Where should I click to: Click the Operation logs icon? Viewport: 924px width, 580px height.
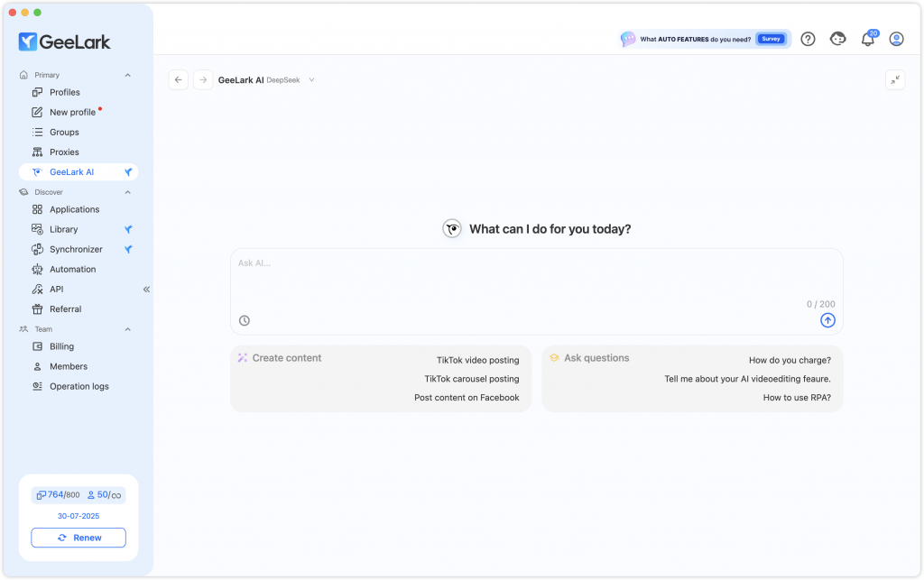pos(37,386)
